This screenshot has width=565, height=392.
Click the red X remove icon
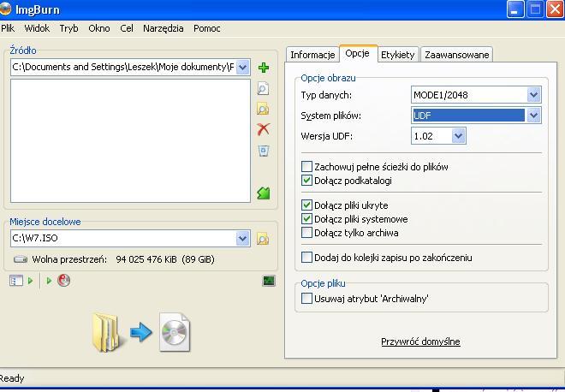pos(263,129)
